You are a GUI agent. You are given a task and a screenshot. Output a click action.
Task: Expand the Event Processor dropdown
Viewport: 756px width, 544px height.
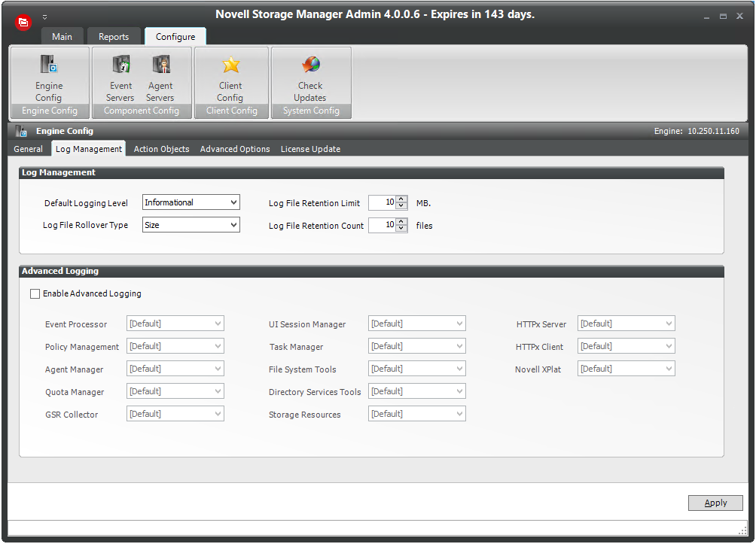click(175, 324)
